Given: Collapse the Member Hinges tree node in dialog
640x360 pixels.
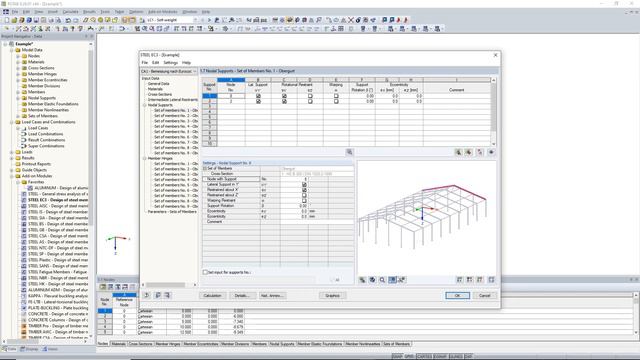Looking at the screenshot, I should 144,158.
